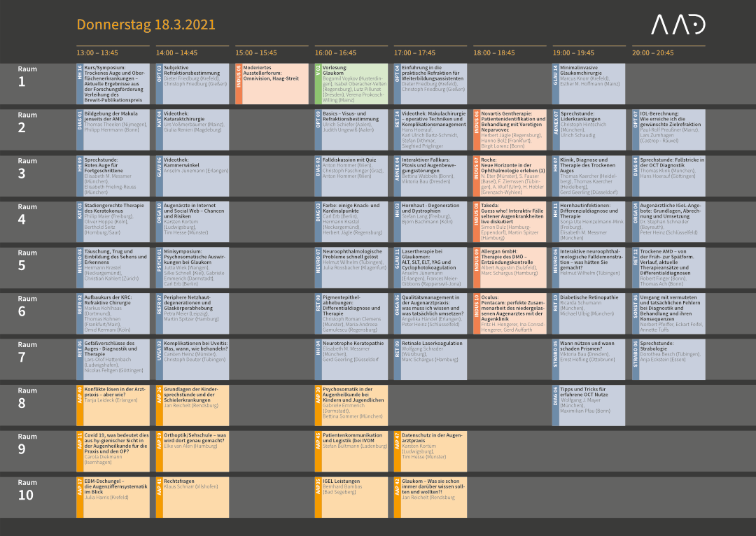This screenshot has width=756, height=536.
Task: Click the Raum 5 row label
Action: click(x=28, y=260)
